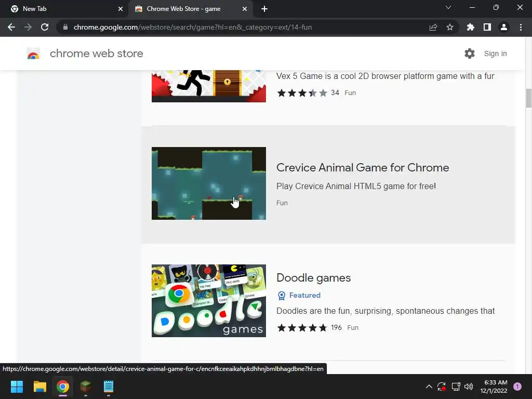
Task: Click Doodle games star rating
Action: click(x=302, y=328)
